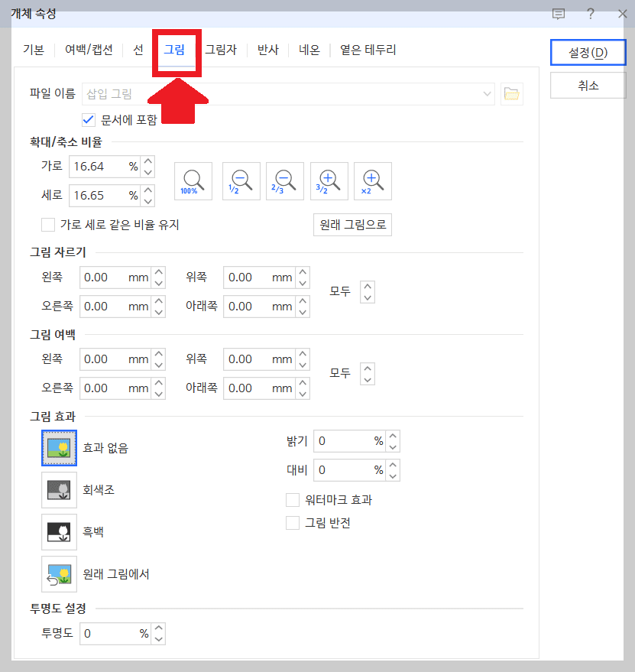Open the file browser folder icon
Image resolution: width=635 pixels, height=672 pixels.
point(511,93)
